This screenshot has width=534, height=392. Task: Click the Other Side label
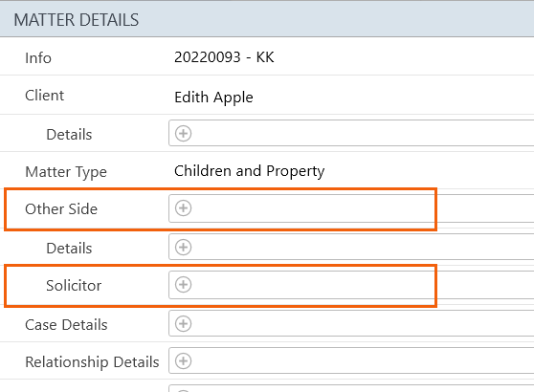(x=61, y=209)
